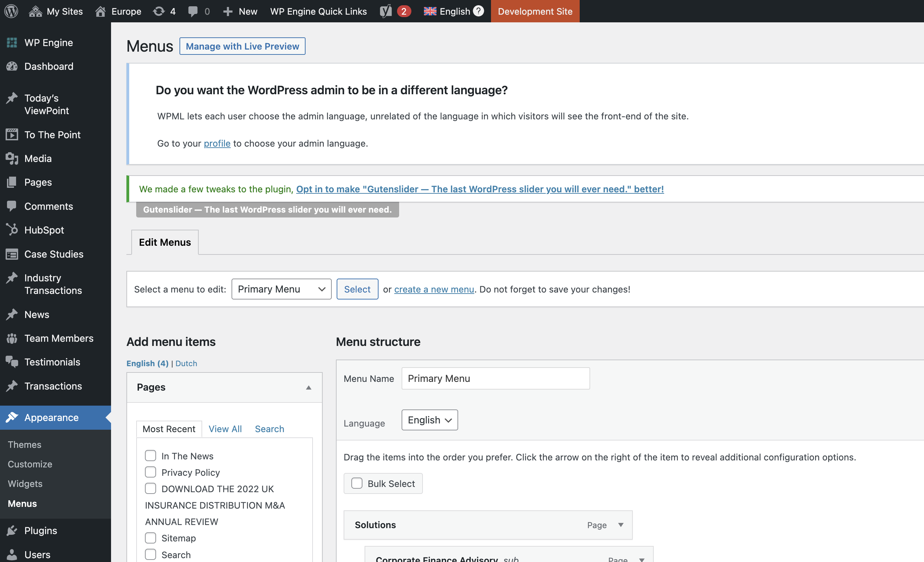Viewport: 924px width, 562px height.
Task: Open the Yoast SEO icon with 2 notifications
Action: point(386,11)
